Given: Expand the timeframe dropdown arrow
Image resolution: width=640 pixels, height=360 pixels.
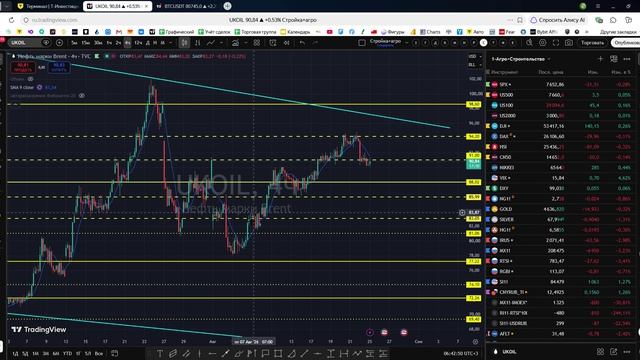Looking at the screenshot, I should pos(170,42).
